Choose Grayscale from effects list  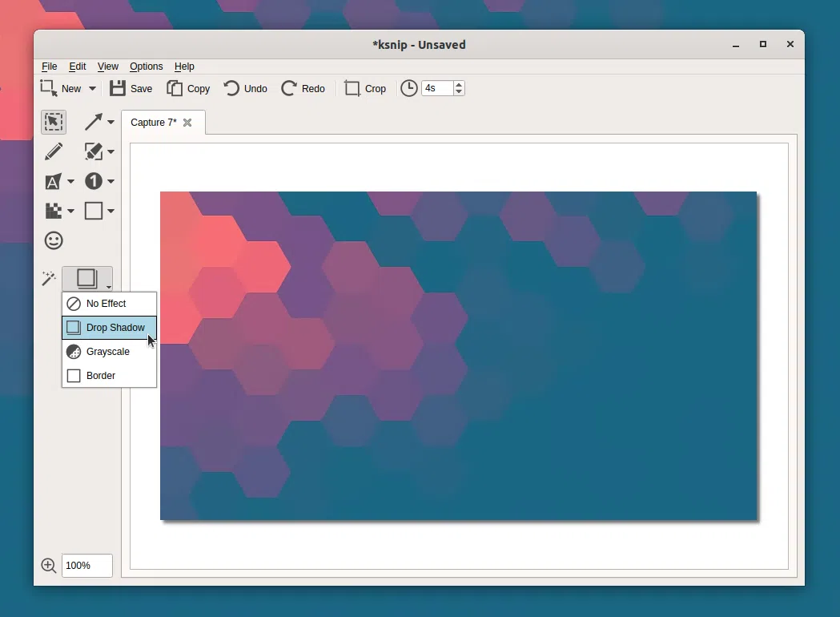[109, 352]
